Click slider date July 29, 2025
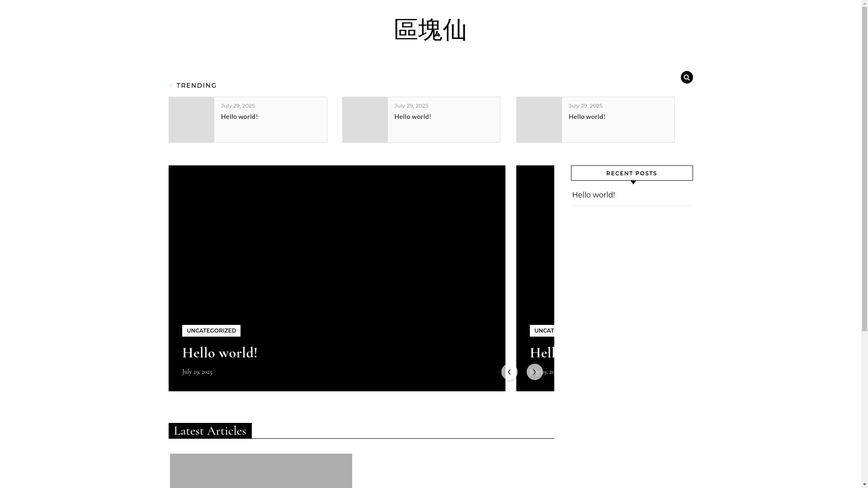The height and width of the screenshot is (488, 868). pos(197,372)
